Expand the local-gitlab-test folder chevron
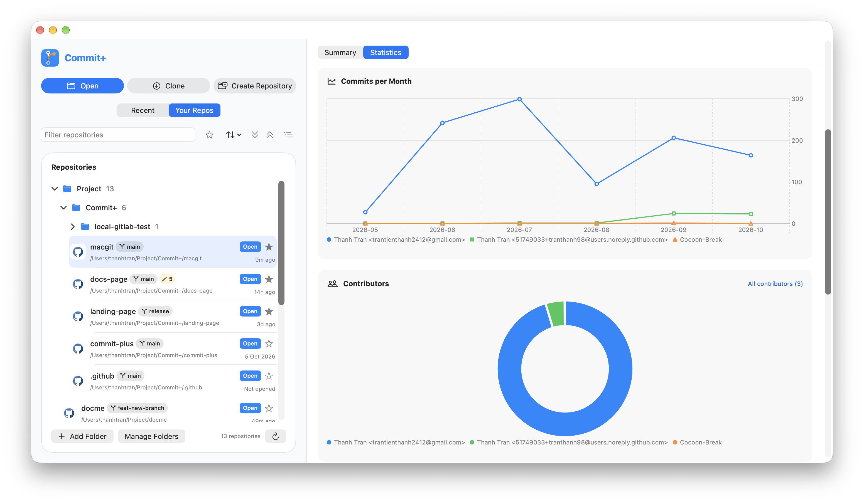 [72, 226]
